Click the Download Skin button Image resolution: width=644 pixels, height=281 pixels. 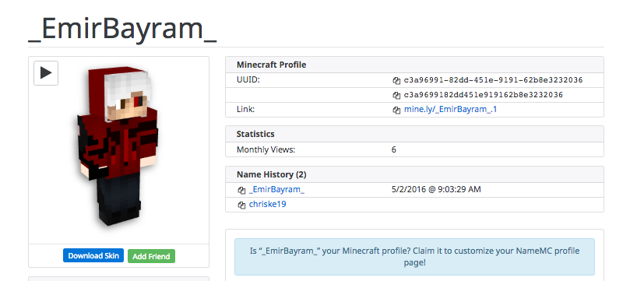(x=93, y=255)
